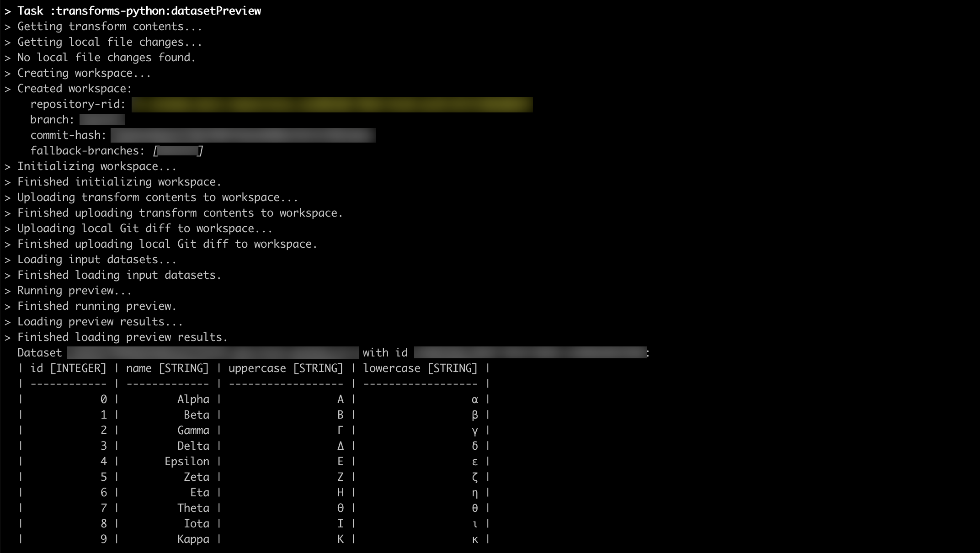This screenshot has width=980, height=553.
Task: Click the 'repository-rid:' label
Action: pos(78,104)
